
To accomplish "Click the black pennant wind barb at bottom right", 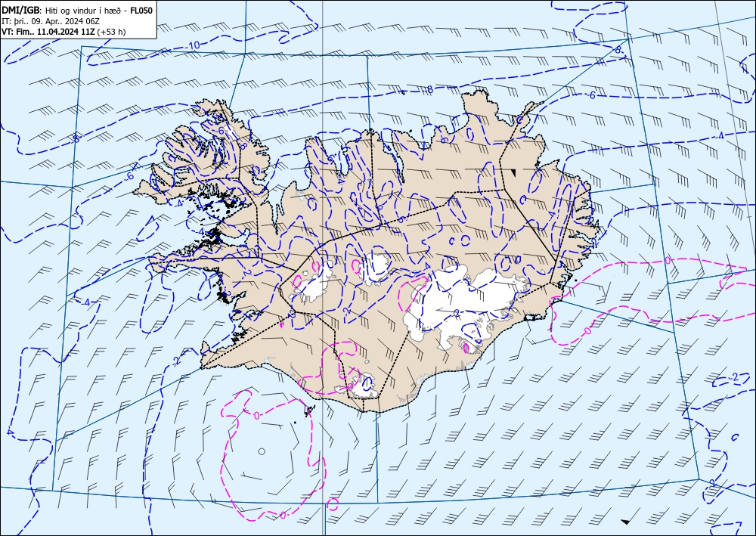I will 627,521.
